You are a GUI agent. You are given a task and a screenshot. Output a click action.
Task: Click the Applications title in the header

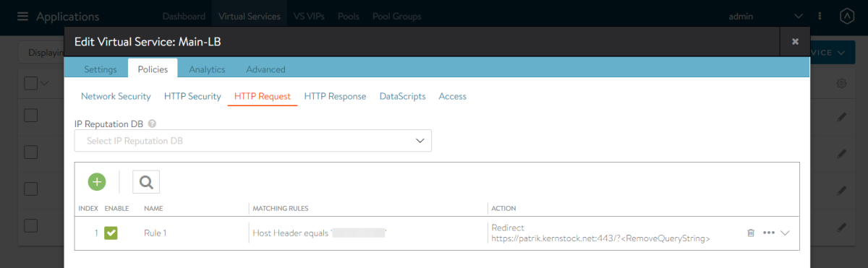point(68,16)
